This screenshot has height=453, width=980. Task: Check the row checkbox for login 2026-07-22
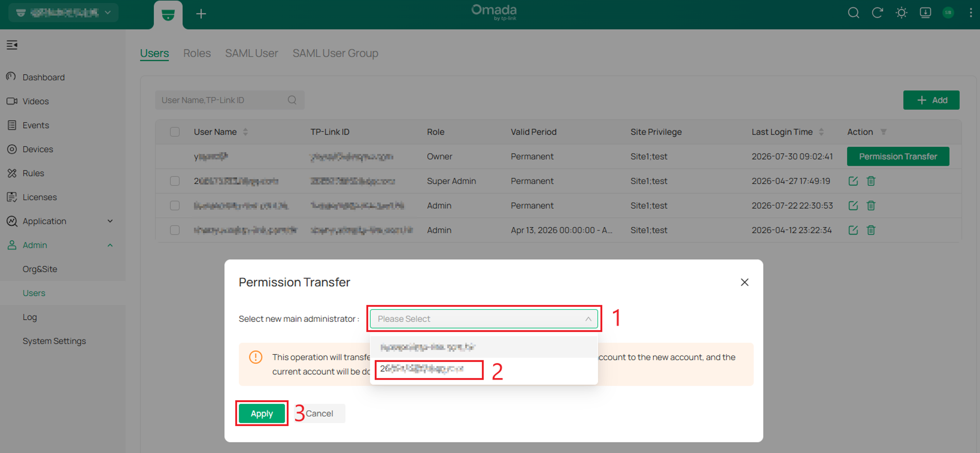pyautogui.click(x=175, y=206)
